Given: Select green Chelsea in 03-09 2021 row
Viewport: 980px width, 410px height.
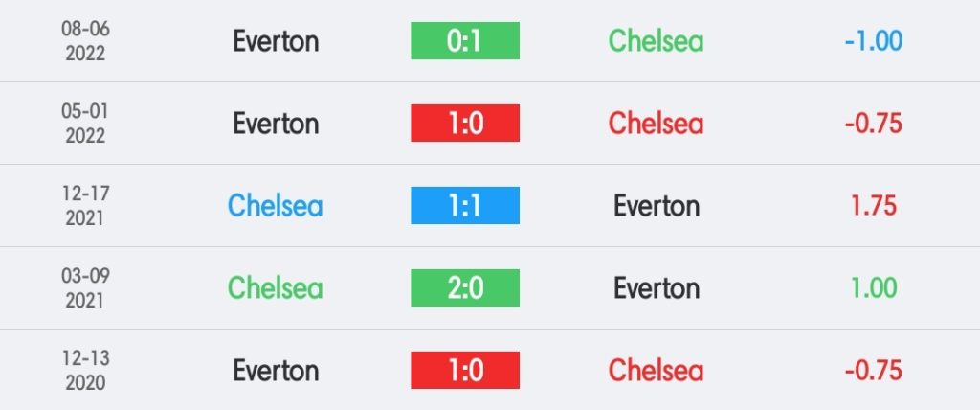Looking at the screenshot, I should coord(276,288).
